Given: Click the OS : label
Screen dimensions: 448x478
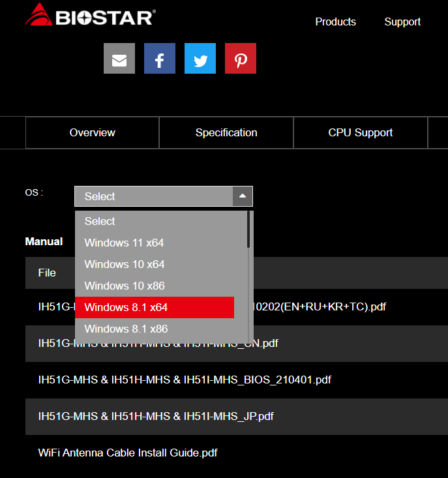Looking at the screenshot, I should coord(34,192).
